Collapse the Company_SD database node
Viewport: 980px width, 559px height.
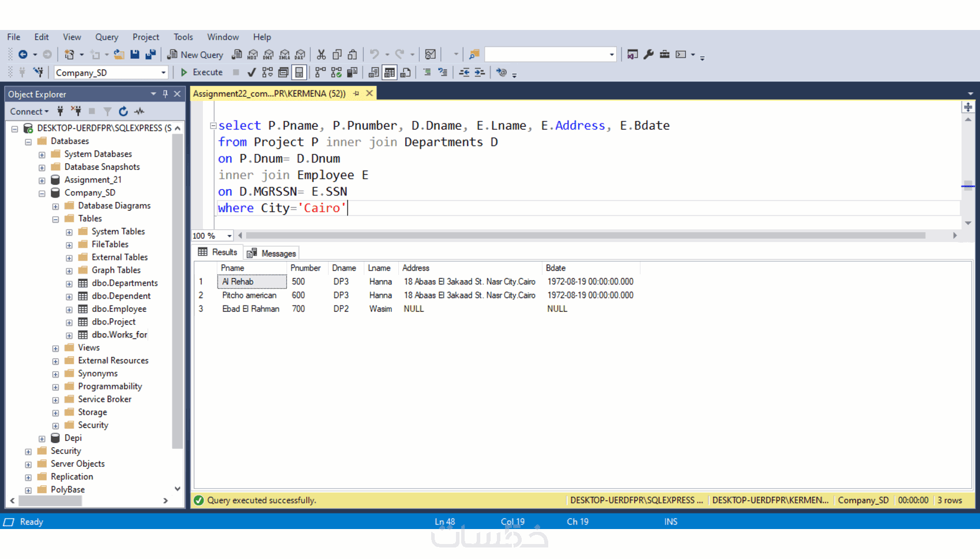click(x=42, y=194)
